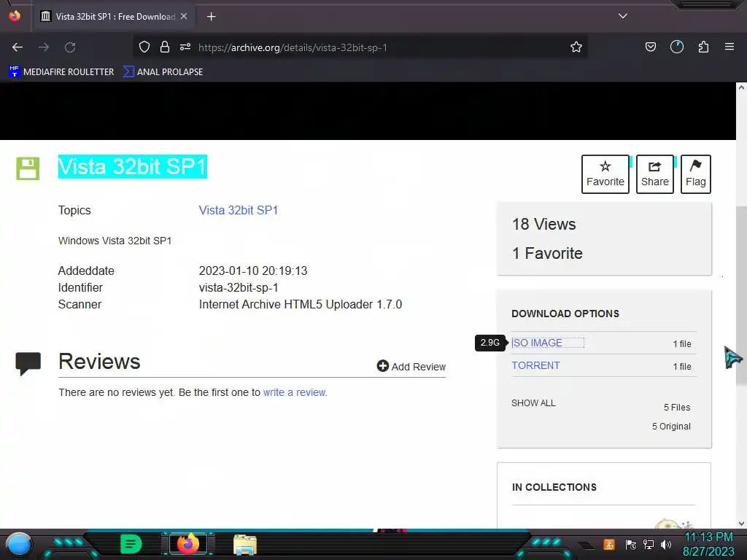Switch to Firefox in the taskbar

tap(187, 544)
